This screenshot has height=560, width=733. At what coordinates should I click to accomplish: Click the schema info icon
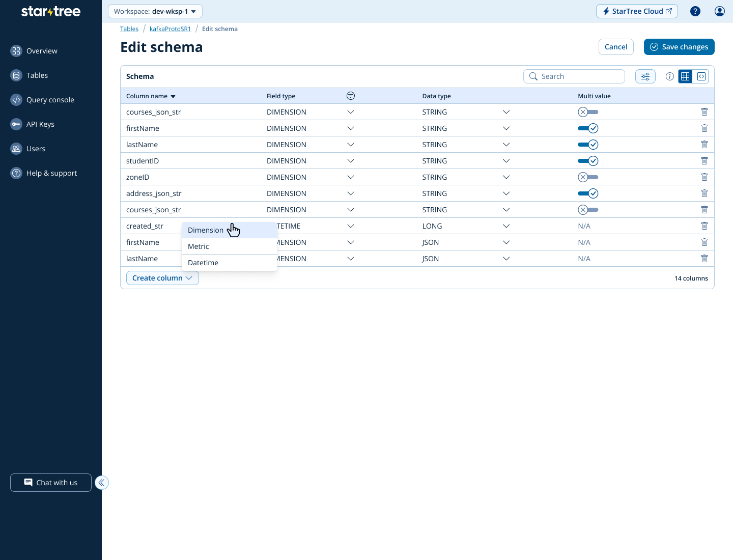[670, 76]
